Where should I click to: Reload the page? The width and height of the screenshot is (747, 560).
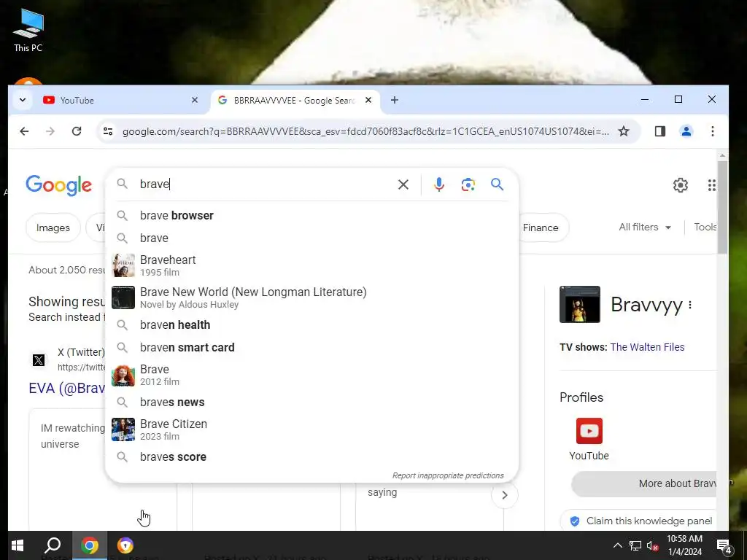point(77,131)
